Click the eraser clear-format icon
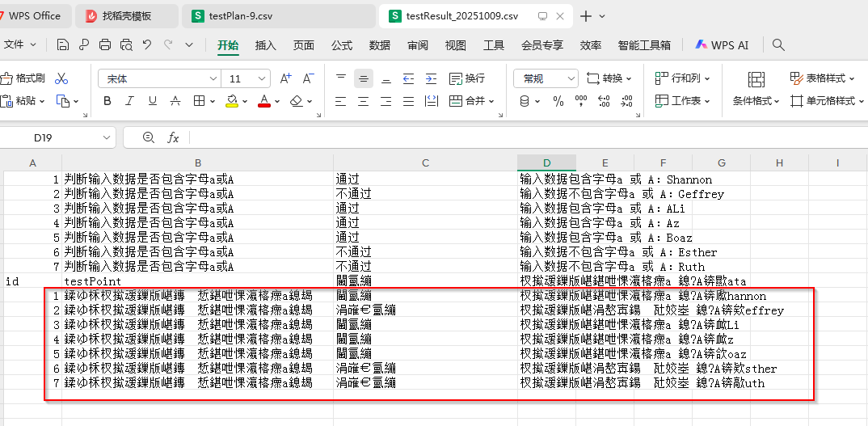This screenshot has height=426, width=868. pyautogui.click(x=297, y=101)
